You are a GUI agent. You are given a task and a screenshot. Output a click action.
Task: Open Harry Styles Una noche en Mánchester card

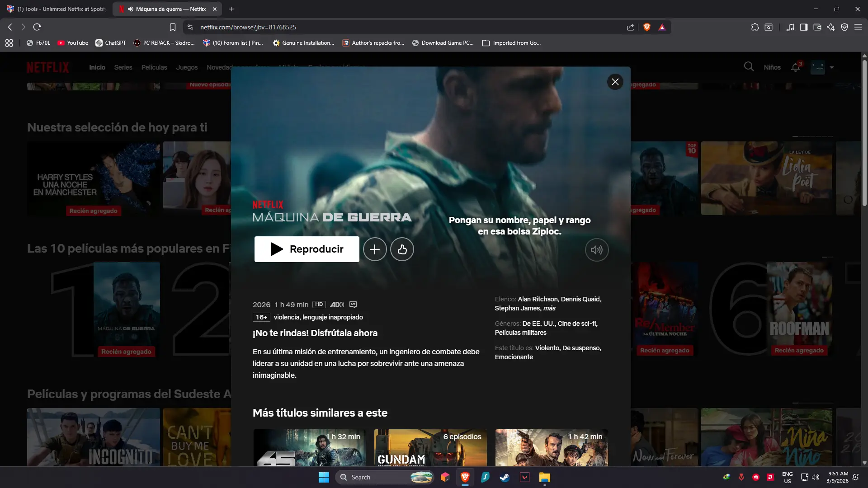pos(94,178)
